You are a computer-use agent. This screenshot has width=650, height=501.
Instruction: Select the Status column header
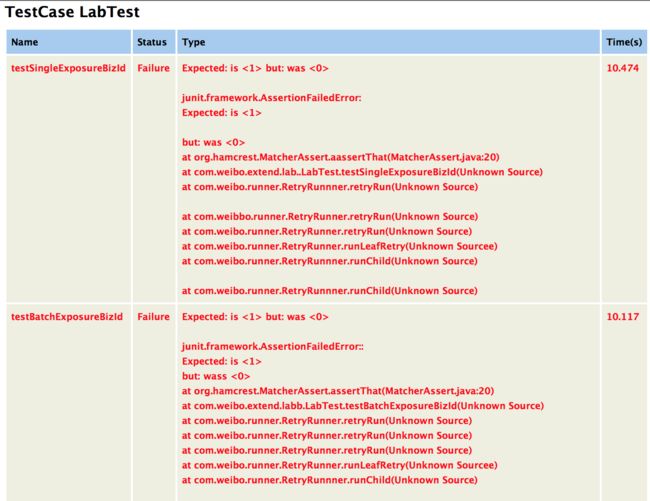(x=152, y=42)
